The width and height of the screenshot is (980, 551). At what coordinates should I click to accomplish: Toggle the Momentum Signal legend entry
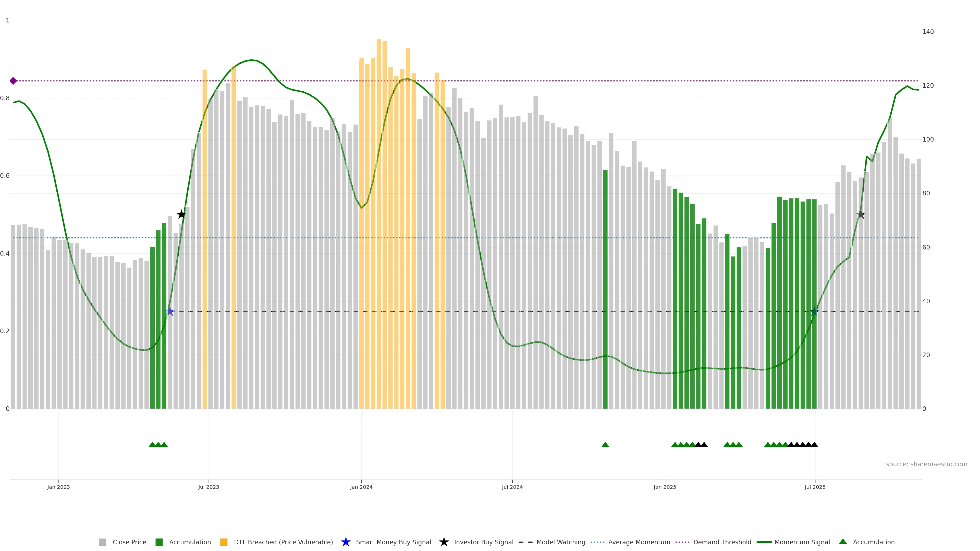tap(802, 542)
